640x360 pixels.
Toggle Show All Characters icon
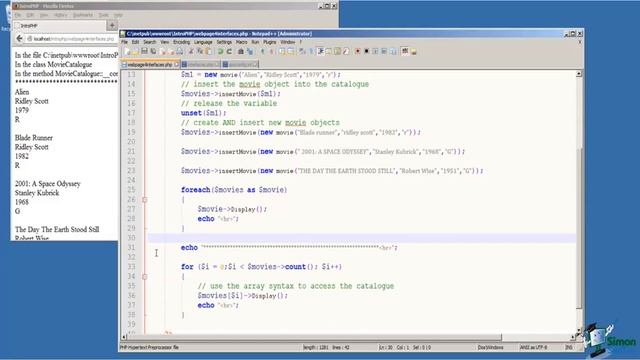coord(311,51)
